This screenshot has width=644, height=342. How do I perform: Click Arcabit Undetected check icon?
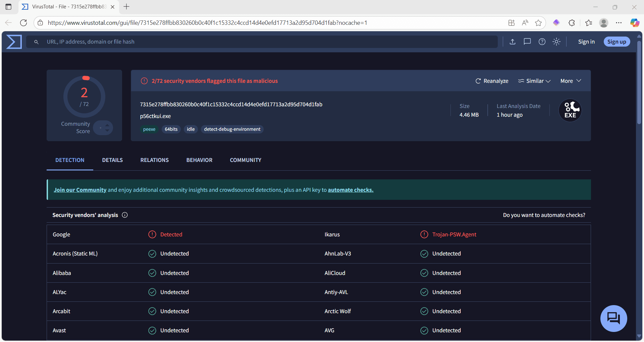coord(152,311)
